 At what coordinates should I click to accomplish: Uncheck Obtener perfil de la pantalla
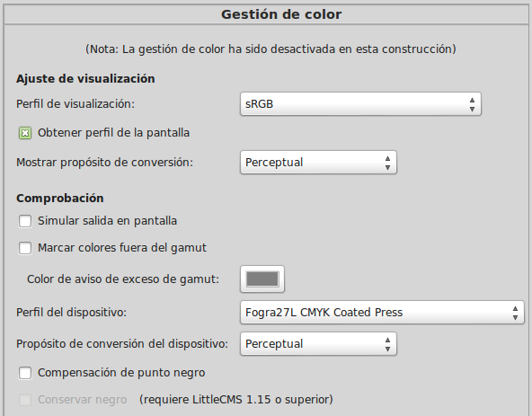point(25,133)
